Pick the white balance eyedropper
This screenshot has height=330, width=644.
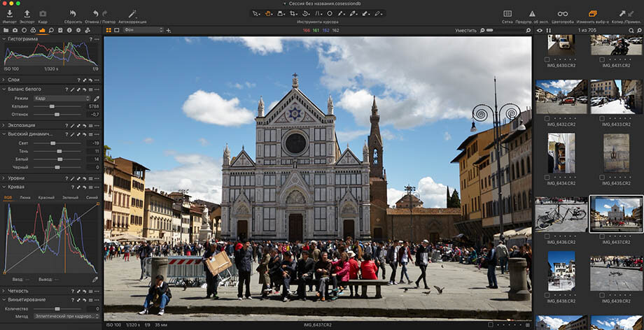pyautogui.click(x=96, y=99)
